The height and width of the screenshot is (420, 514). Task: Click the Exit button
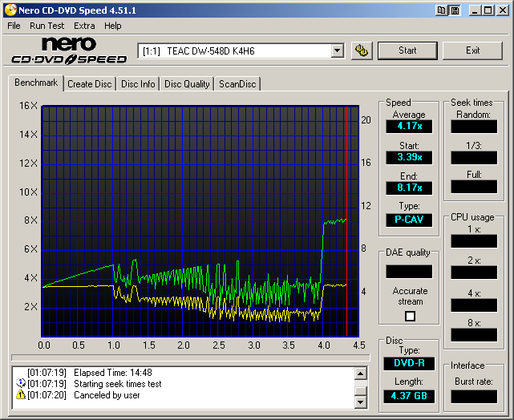click(x=472, y=50)
